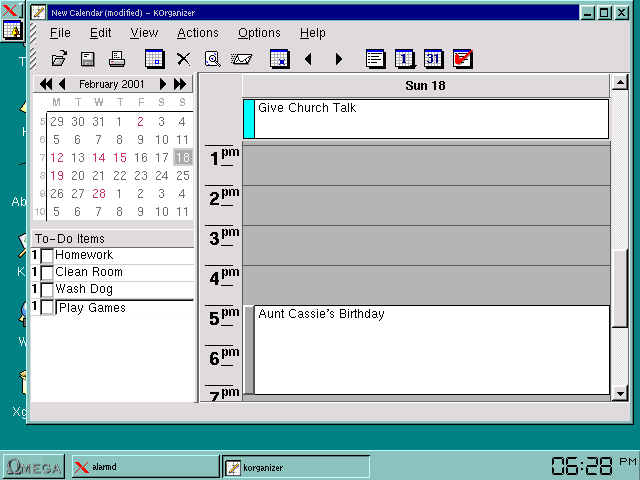Image resolution: width=640 pixels, height=480 pixels.
Task: Select February 12 in the date navigator
Action: coord(57,158)
